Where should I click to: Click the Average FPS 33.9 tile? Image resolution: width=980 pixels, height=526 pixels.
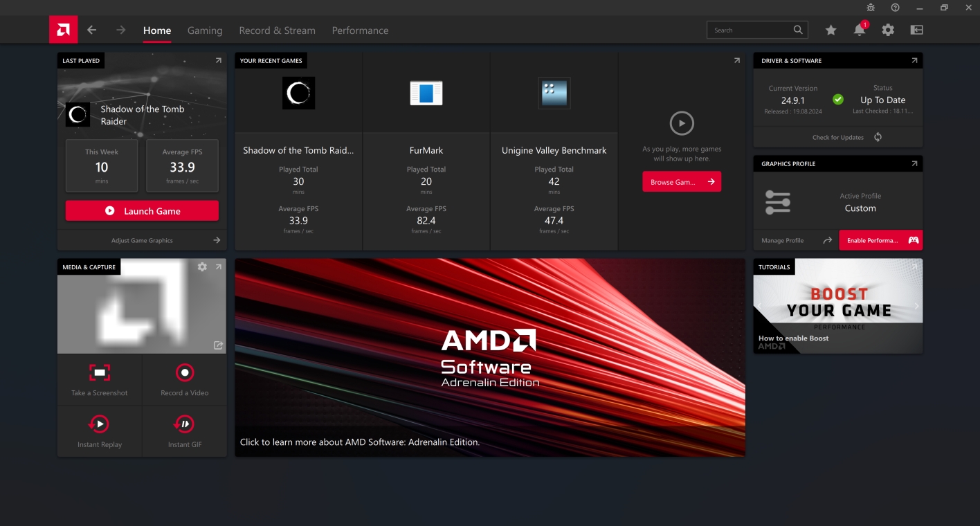click(183, 166)
